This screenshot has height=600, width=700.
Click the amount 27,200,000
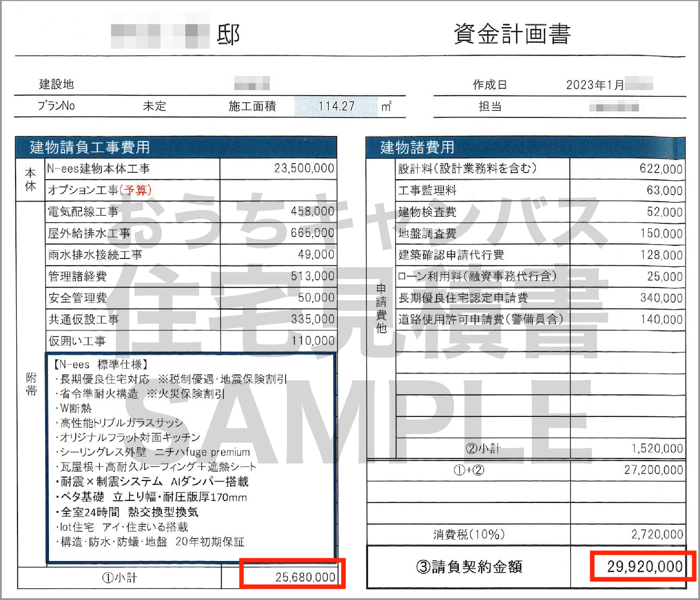click(653, 470)
